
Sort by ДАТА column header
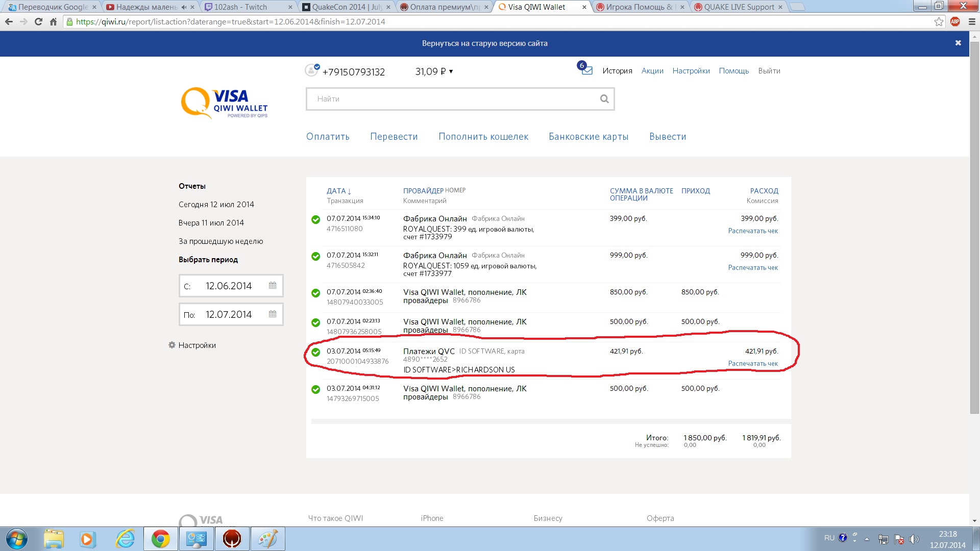(339, 191)
